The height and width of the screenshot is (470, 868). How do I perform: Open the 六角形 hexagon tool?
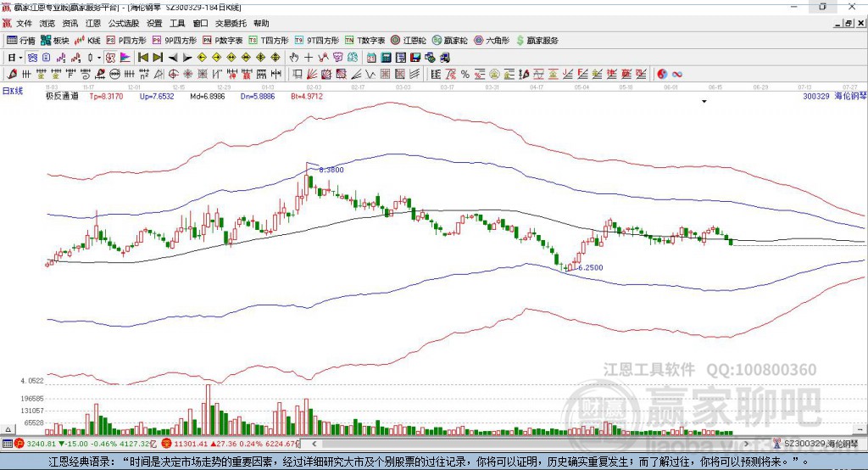pyautogui.click(x=492, y=41)
